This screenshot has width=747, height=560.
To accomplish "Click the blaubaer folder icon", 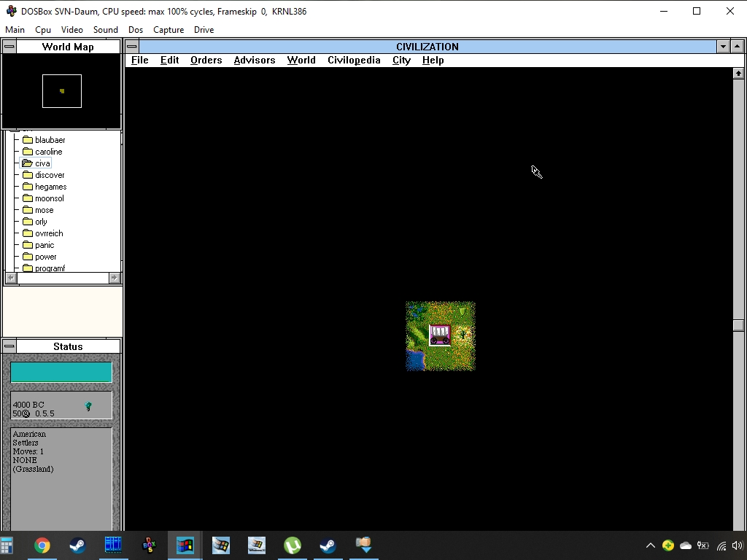I will pos(28,140).
